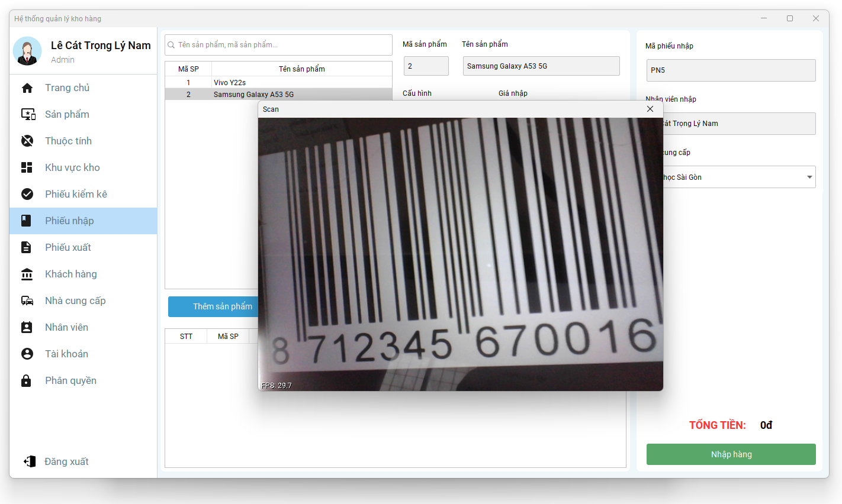The image size is (842, 504).
Task: Open the Phân quyền menu item
Action: tap(83, 380)
